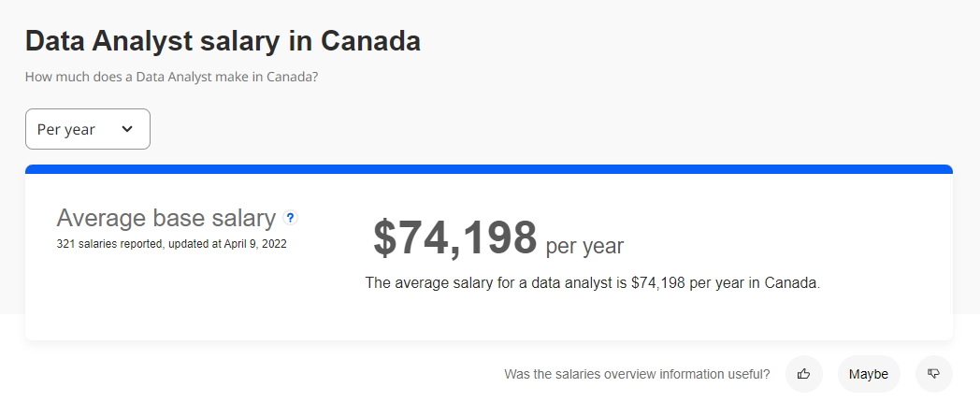Click the blue bar atop the salary card
Viewport: 980px width, 402px height.
click(489, 169)
